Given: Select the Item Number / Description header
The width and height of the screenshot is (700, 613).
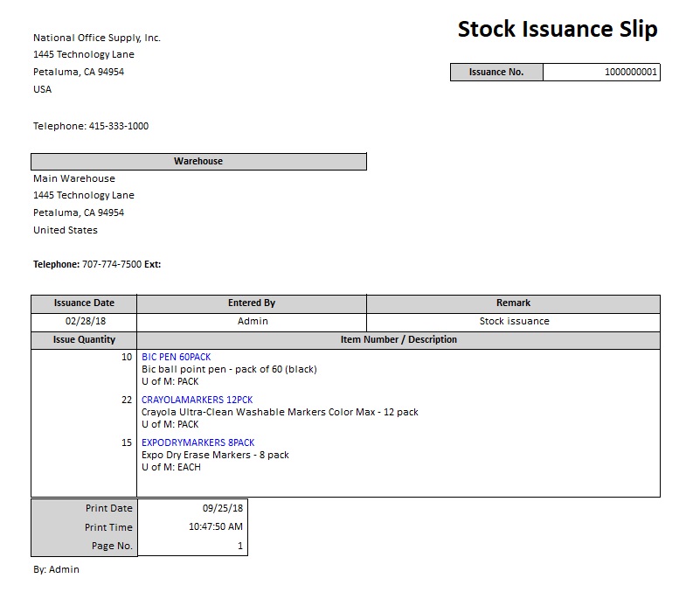Looking at the screenshot, I should click(399, 340).
